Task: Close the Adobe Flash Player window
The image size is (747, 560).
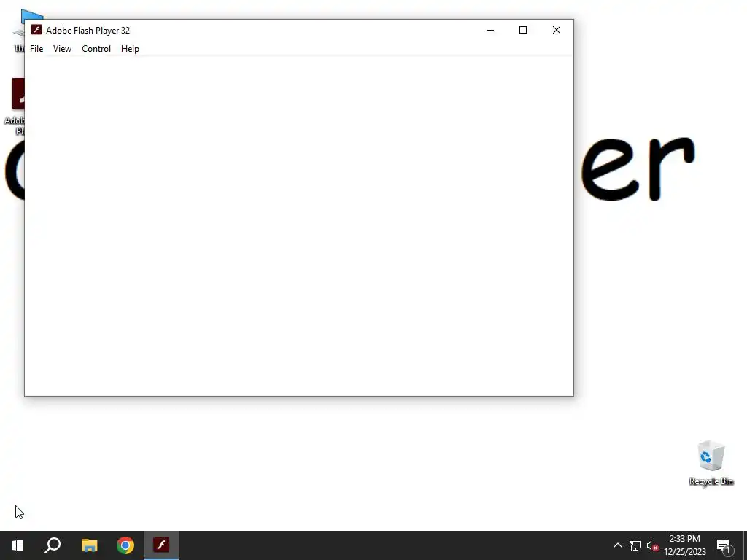Action: click(x=556, y=30)
